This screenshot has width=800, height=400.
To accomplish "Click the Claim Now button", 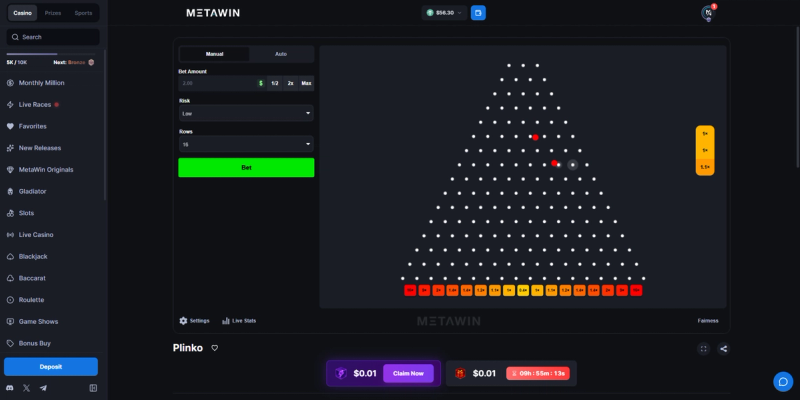I will tap(408, 373).
